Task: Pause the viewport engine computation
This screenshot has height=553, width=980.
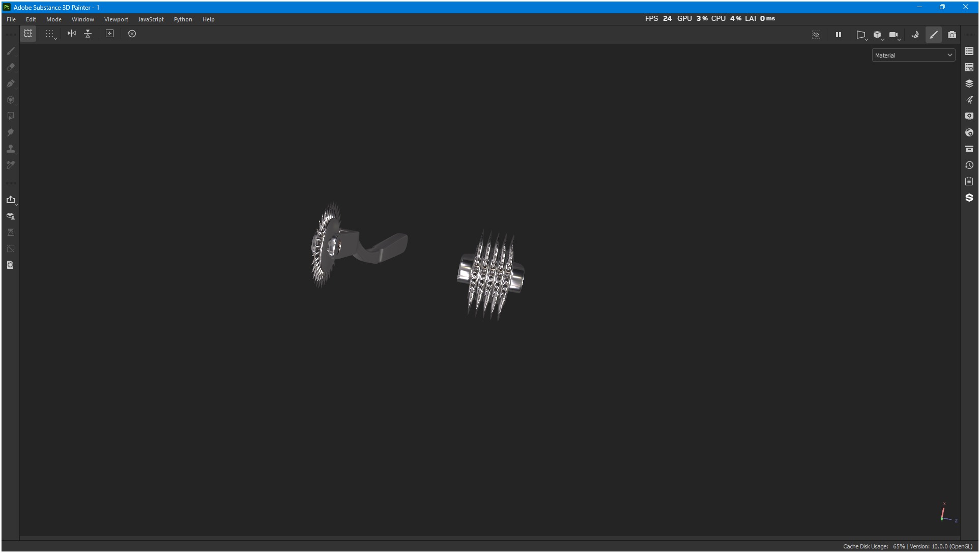Action: click(838, 35)
